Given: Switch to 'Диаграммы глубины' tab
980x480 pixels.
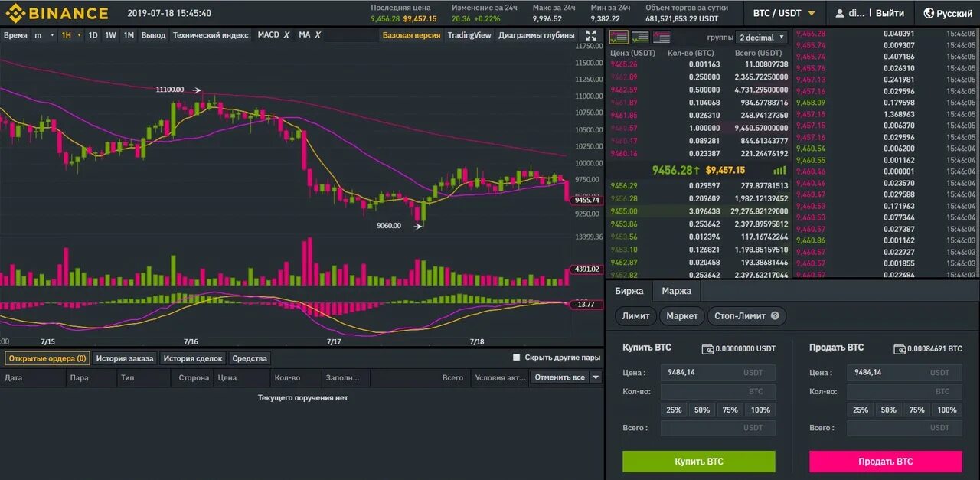Looking at the screenshot, I should point(536,35).
